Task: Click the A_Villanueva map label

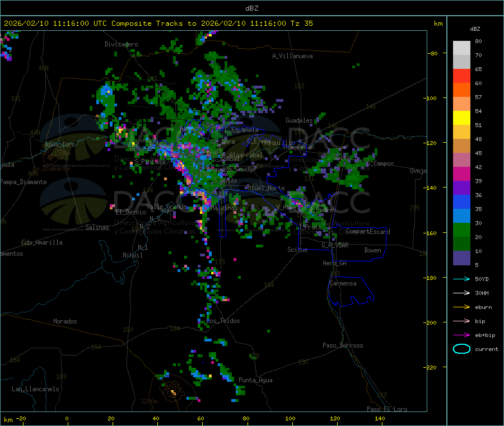Action: click(292, 56)
